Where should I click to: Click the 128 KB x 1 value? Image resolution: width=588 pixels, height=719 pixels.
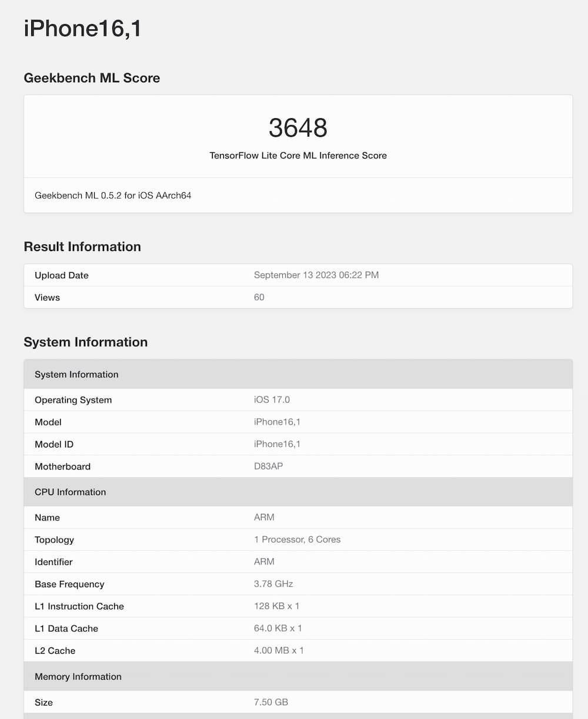[x=276, y=606]
